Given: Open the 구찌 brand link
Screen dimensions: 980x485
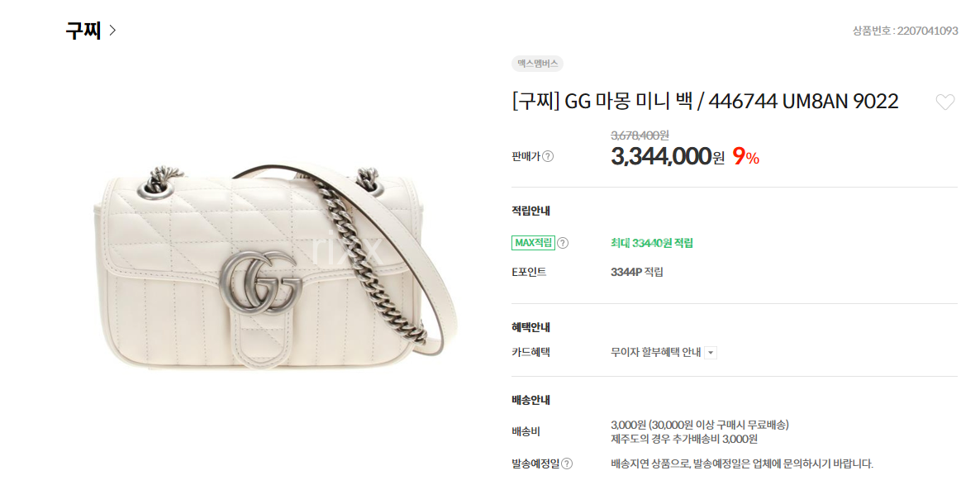Looking at the screenshot, I should pyautogui.click(x=83, y=30).
